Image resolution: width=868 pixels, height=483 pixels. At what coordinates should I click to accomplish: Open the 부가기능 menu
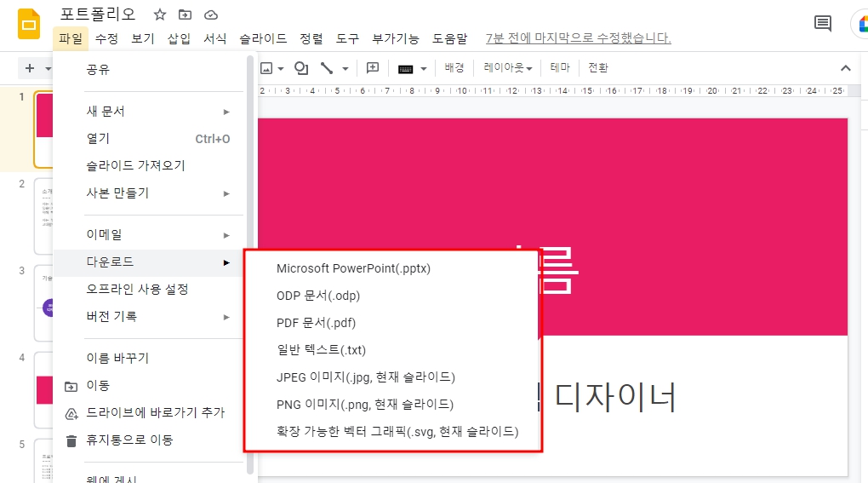click(395, 38)
